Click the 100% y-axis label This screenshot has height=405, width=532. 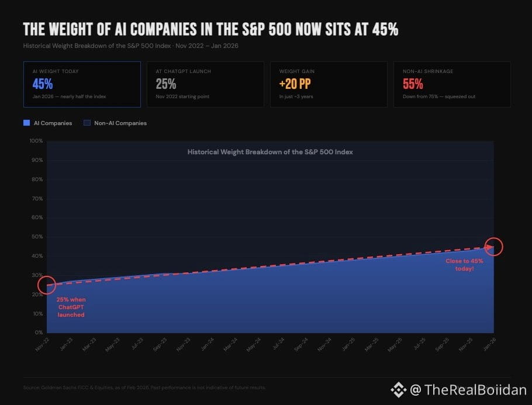36,141
